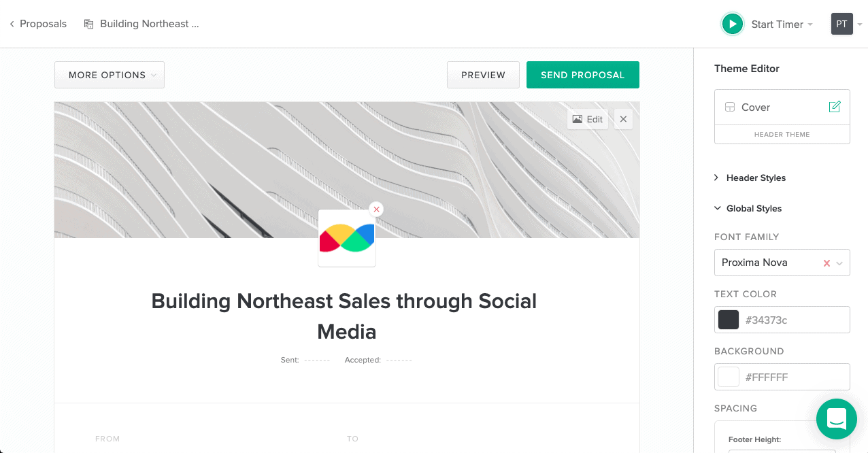Clear the Proxima Nova font selection

point(827,263)
